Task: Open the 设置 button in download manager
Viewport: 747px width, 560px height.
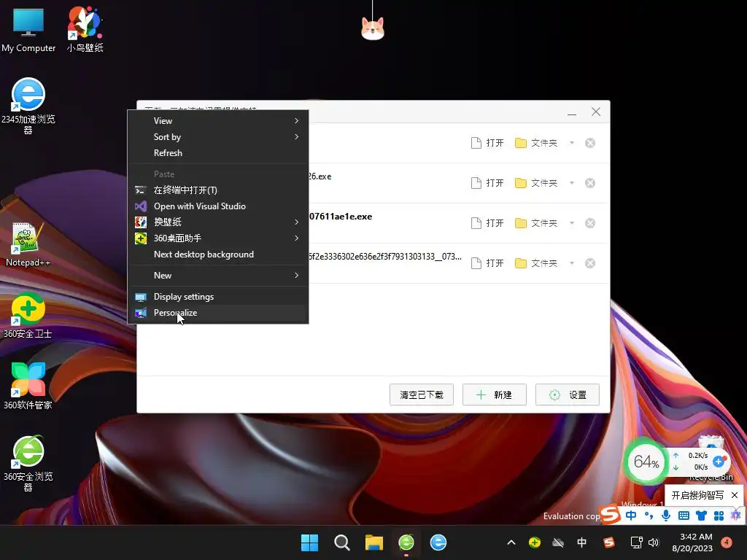Action: point(568,394)
